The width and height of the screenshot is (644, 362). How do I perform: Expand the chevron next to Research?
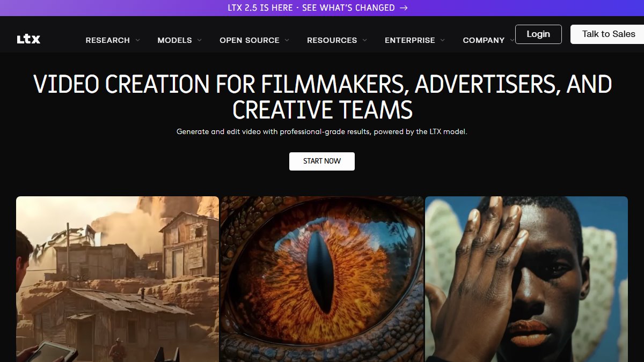tap(138, 40)
